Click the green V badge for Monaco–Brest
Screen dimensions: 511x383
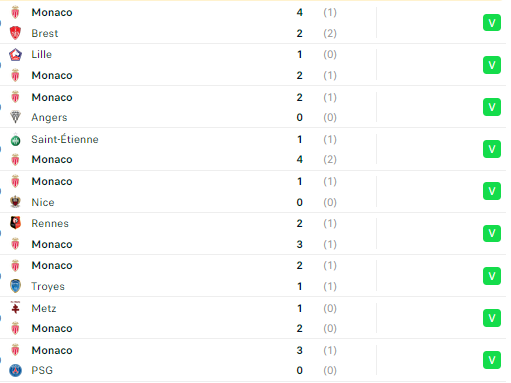click(492, 23)
